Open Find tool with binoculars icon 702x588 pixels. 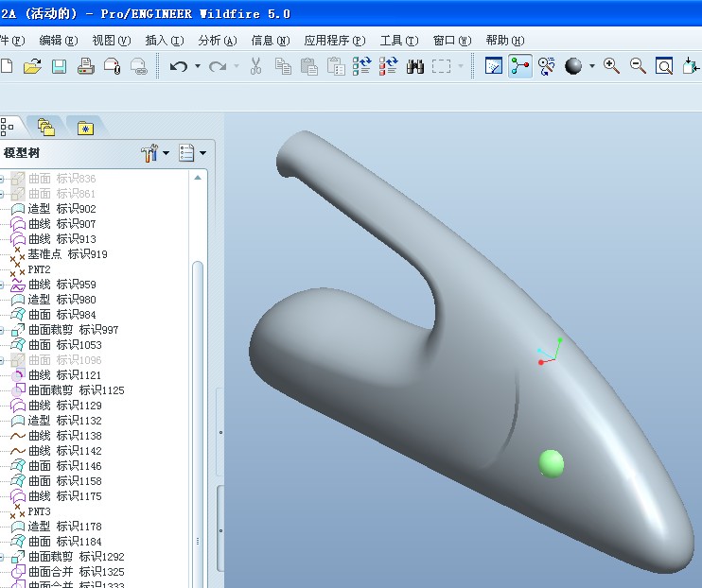415,67
